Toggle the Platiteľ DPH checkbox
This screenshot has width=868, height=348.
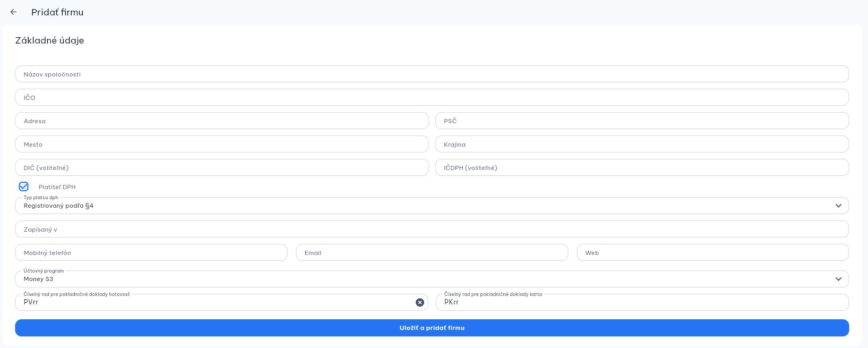[x=23, y=186]
